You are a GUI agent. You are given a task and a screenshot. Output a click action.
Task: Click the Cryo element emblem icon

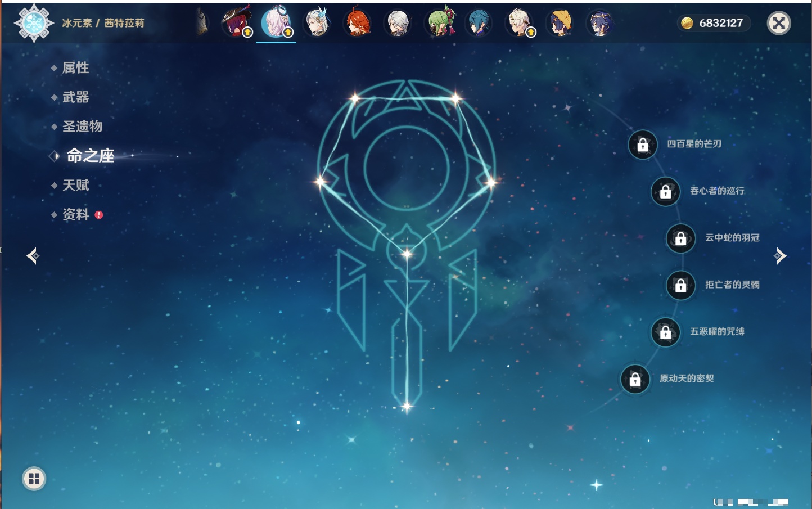[34, 23]
